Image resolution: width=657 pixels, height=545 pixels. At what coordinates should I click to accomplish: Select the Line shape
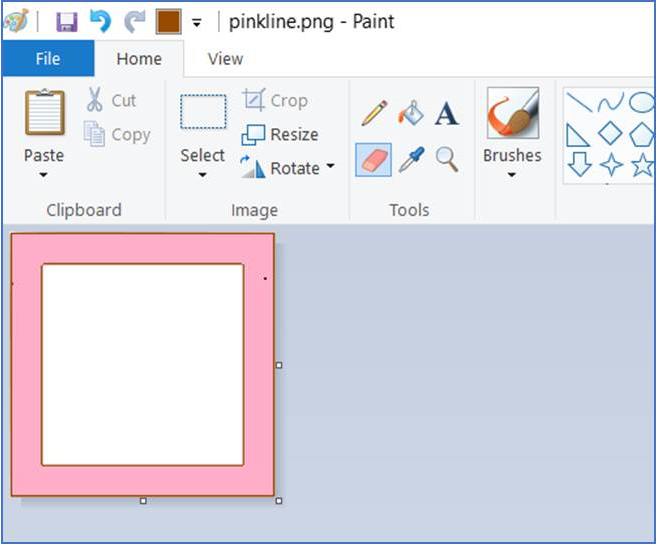[579, 102]
